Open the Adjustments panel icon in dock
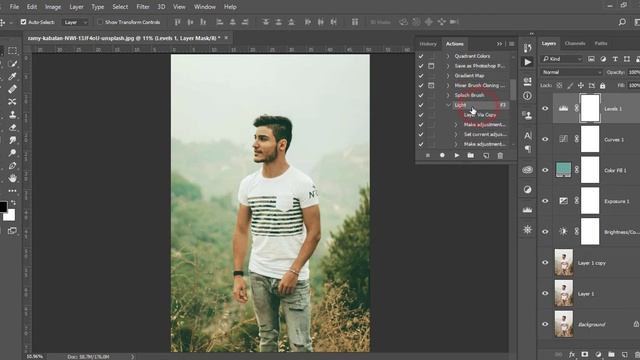Viewport: 640px width, 360px height. 527,190
